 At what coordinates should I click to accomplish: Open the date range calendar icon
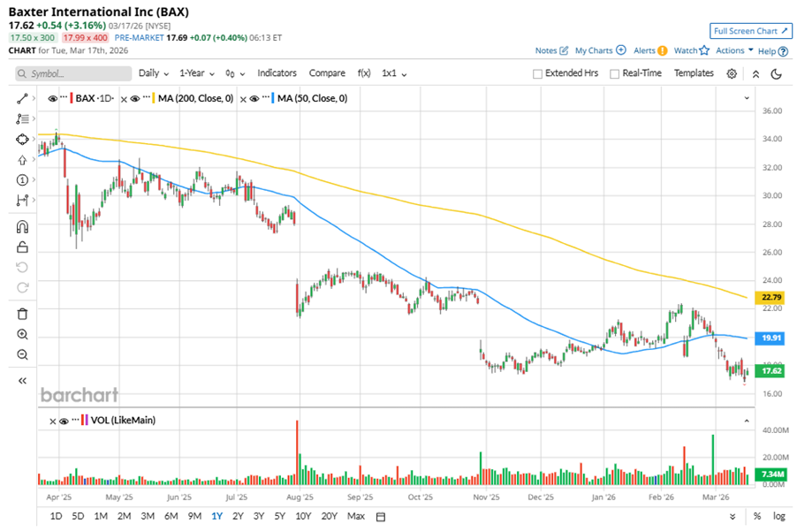(381, 517)
